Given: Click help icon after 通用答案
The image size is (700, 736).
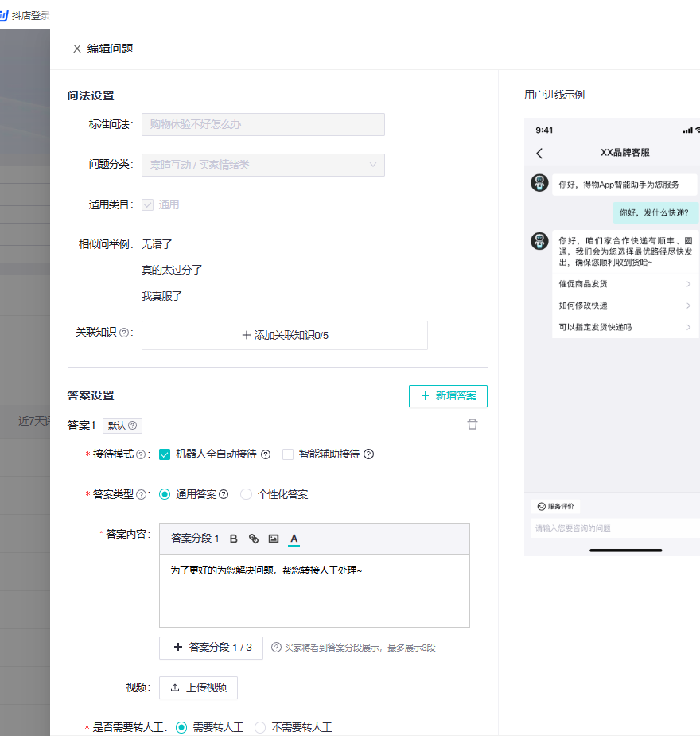Looking at the screenshot, I should point(224,494).
